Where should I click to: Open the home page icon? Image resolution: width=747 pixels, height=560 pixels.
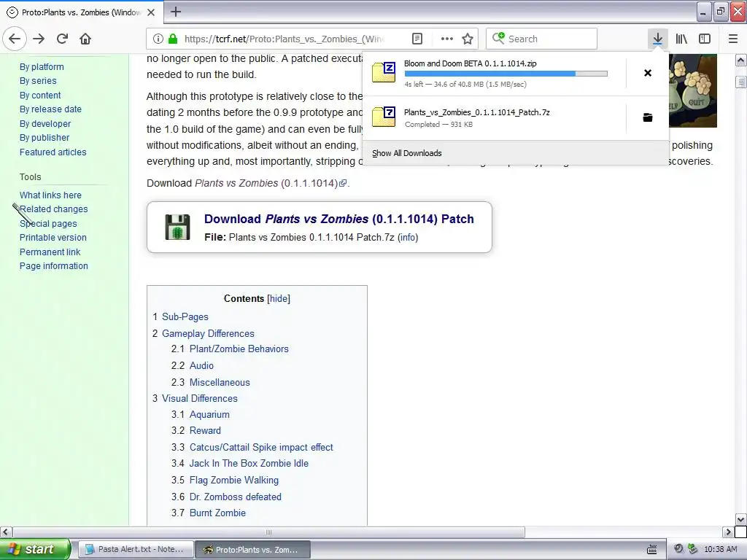[x=85, y=39]
